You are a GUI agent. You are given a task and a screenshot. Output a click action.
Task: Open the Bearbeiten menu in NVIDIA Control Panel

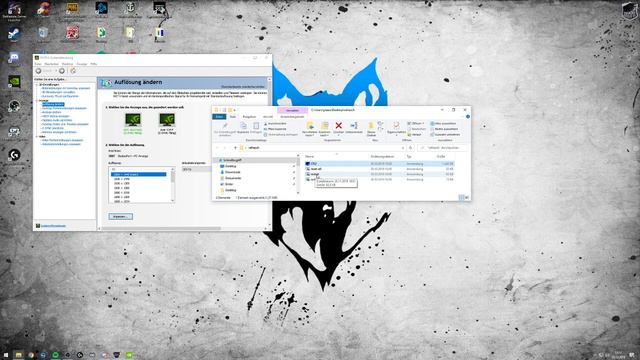point(51,64)
